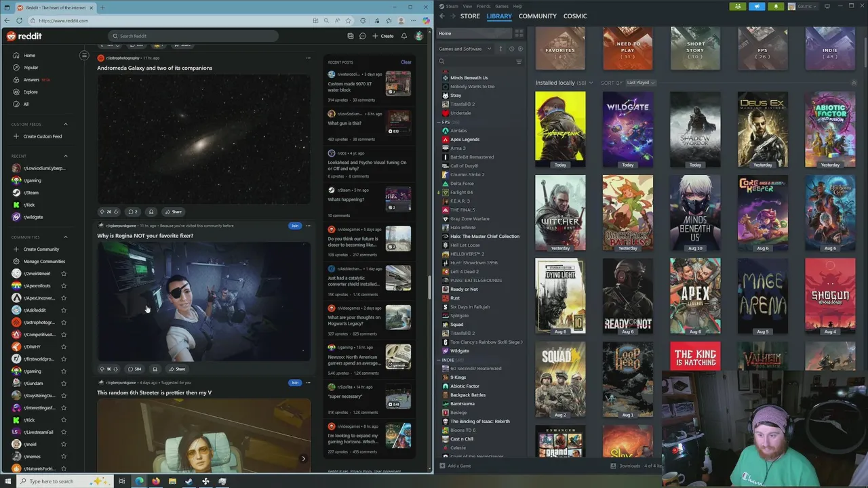The image size is (868, 488).
Task: Join r/cyberpunkgame on Regina post
Action: click(294, 226)
